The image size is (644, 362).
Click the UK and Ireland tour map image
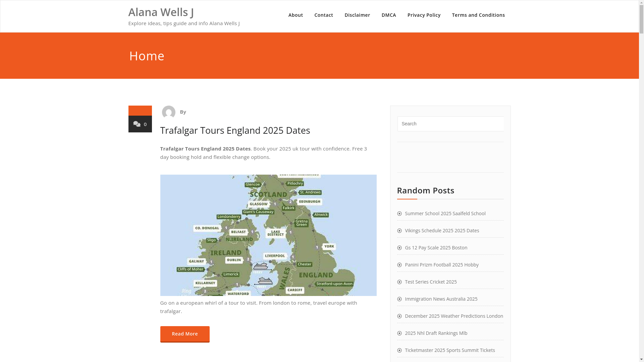(268, 235)
